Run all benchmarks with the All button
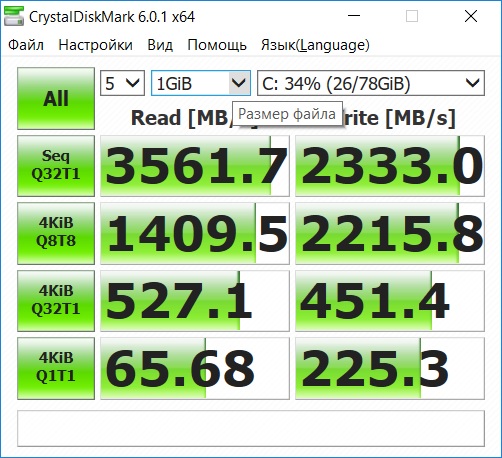 click(x=56, y=98)
